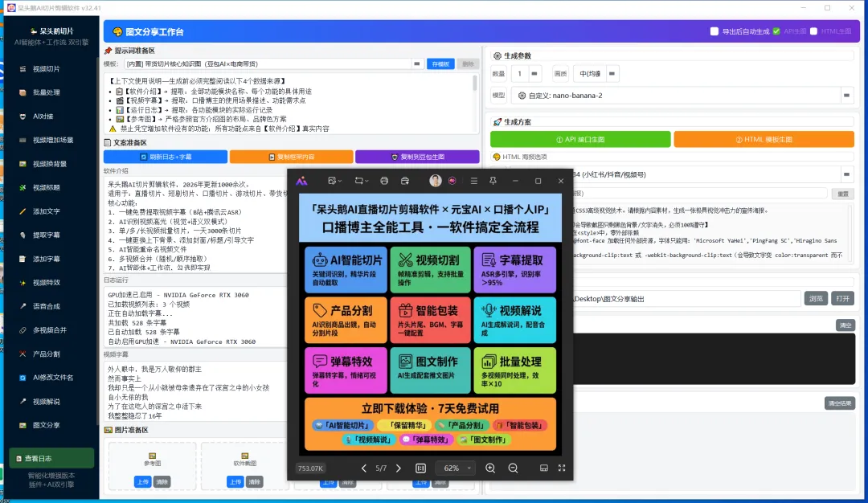Show actual size 1:1 in image viewer

[x=420, y=468]
